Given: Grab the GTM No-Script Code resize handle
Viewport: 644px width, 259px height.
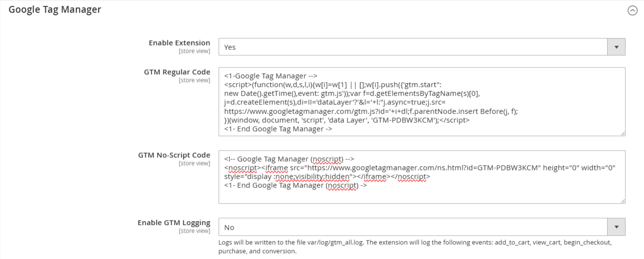Looking at the screenshot, I should [x=622, y=200].
